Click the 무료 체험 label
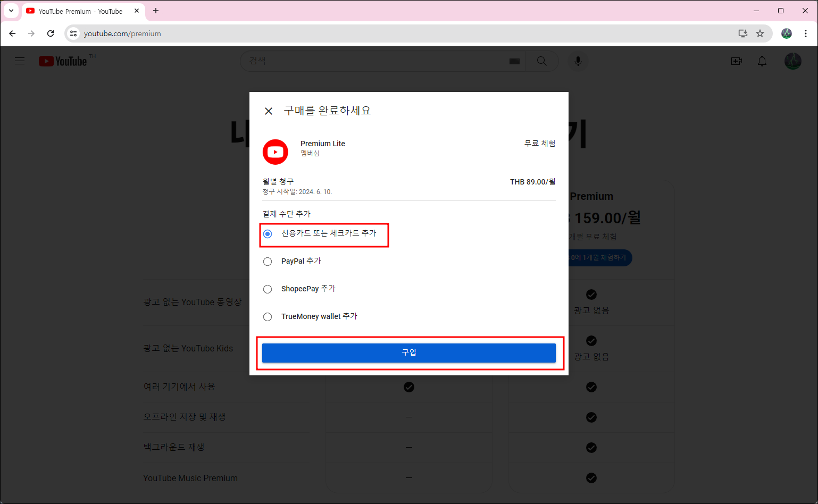Viewport: 818px width, 504px height. pos(540,144)
